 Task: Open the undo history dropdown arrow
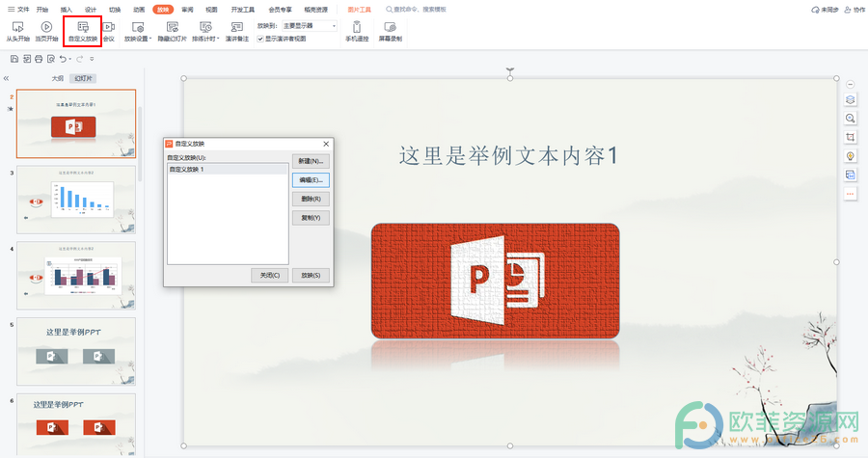click(70, 59)
